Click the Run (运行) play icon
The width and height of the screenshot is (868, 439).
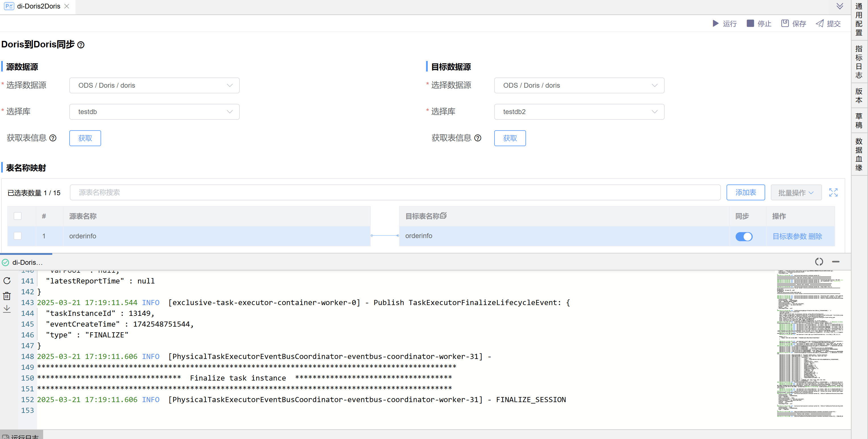(x=715, y=24)
